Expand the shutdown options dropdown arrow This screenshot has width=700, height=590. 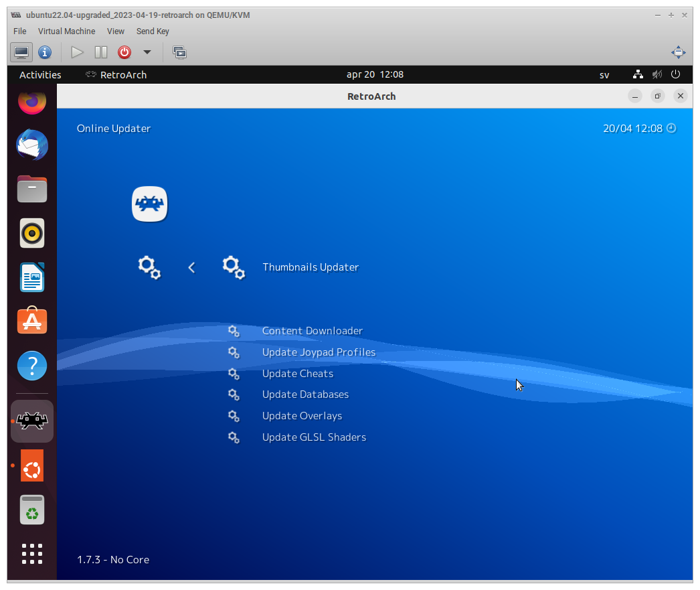147,52
